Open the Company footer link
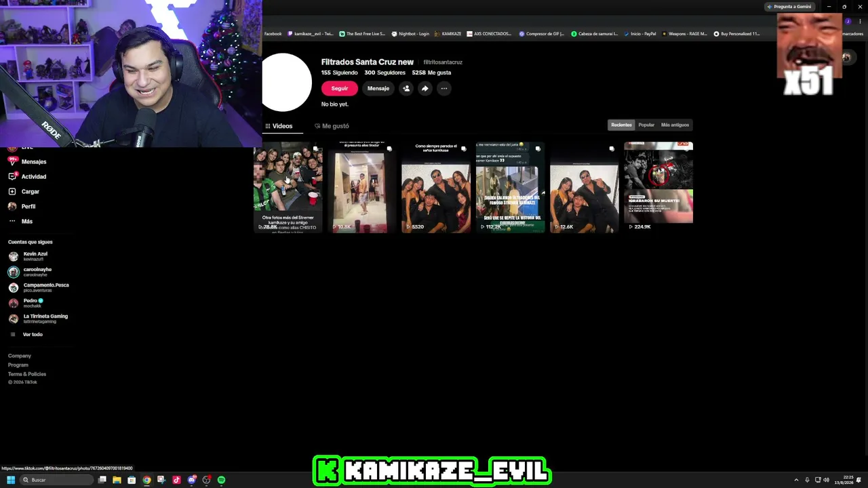 click(x=20, y=356)
